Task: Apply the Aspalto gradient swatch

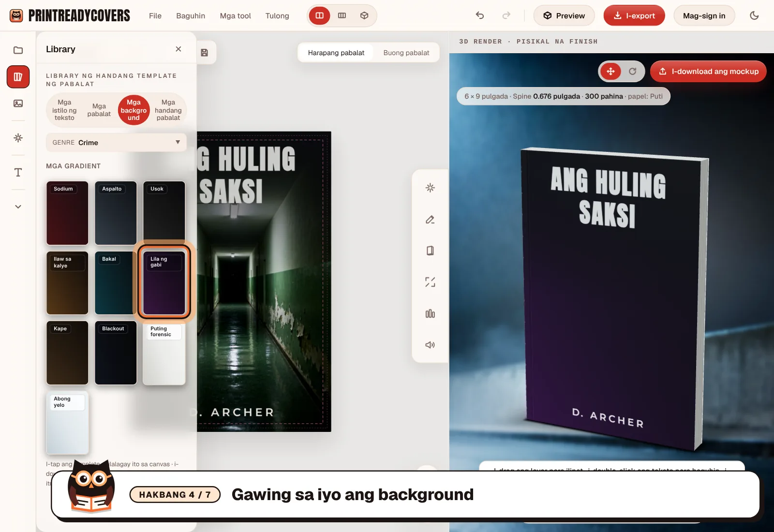Action: pyautogui.click(x=116, y=213)
